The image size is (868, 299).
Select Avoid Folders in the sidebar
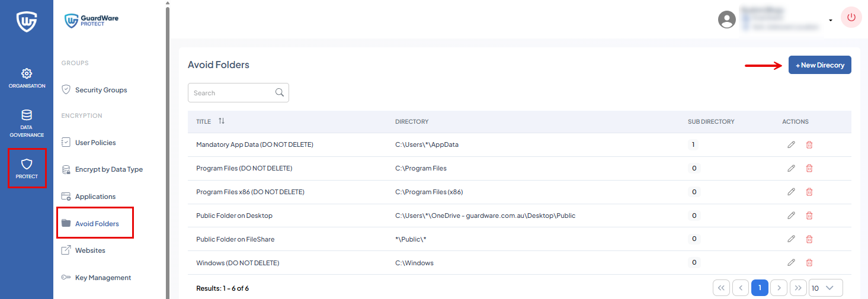tap(90, 224)
